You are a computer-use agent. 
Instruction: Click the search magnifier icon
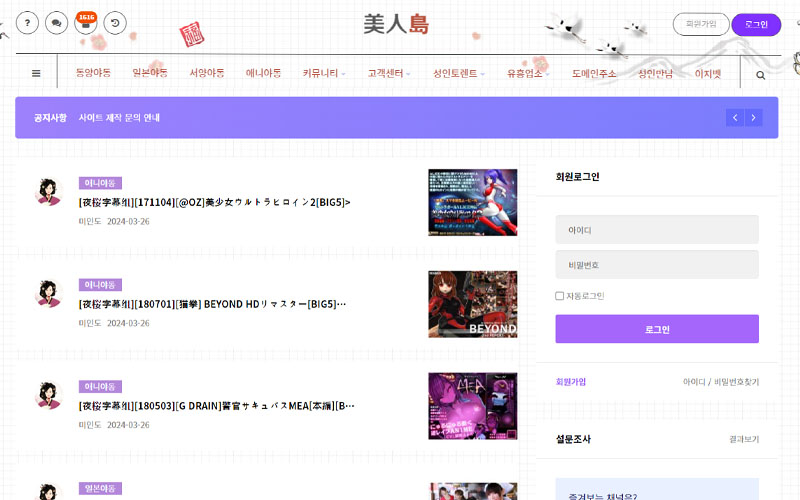(x=760, y=76)
